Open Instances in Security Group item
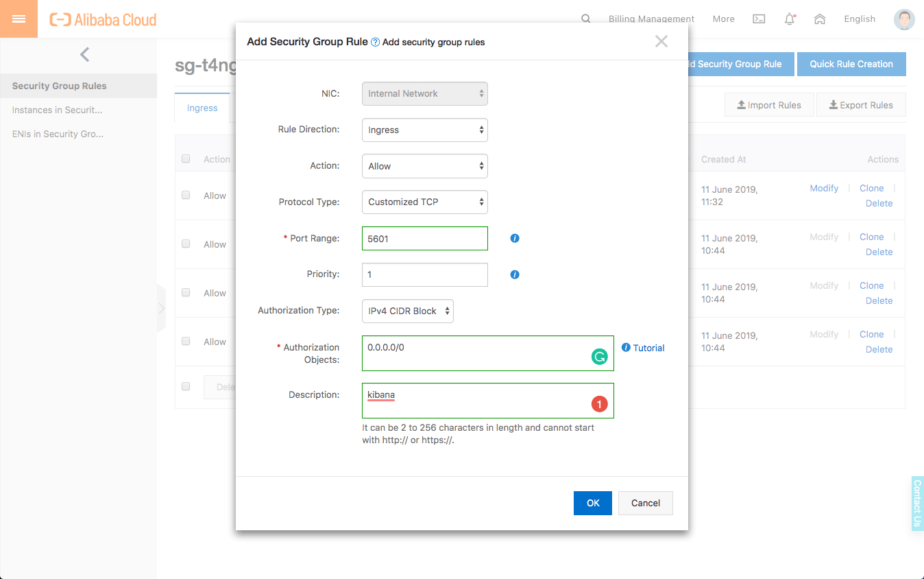 click(x=78, y=110)
